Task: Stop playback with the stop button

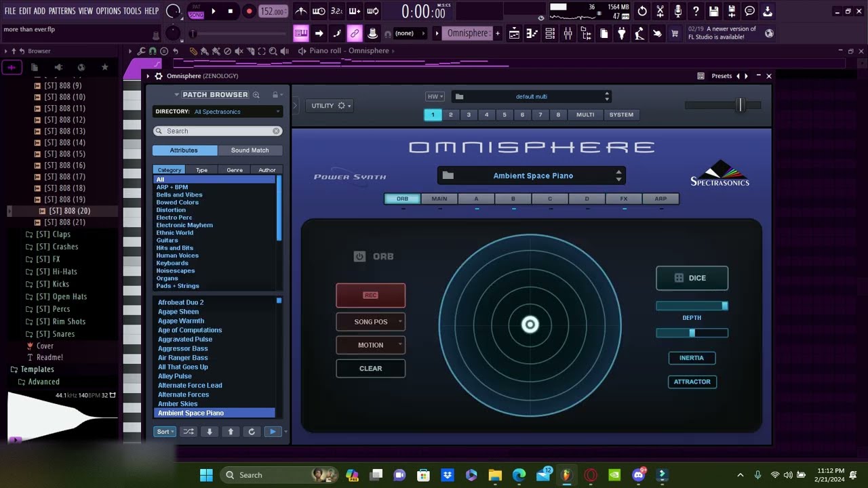Action: click(231, 11)
